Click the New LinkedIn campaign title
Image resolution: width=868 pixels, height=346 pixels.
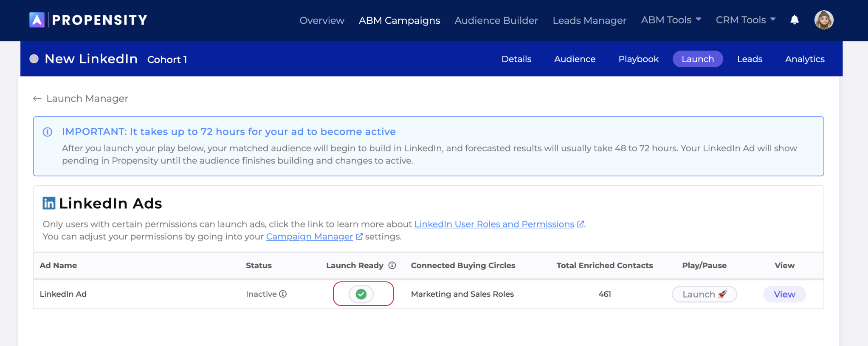click(91, 59)
